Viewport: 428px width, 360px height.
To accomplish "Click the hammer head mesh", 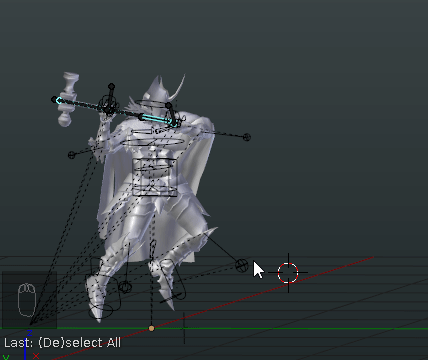I will 68,99.
